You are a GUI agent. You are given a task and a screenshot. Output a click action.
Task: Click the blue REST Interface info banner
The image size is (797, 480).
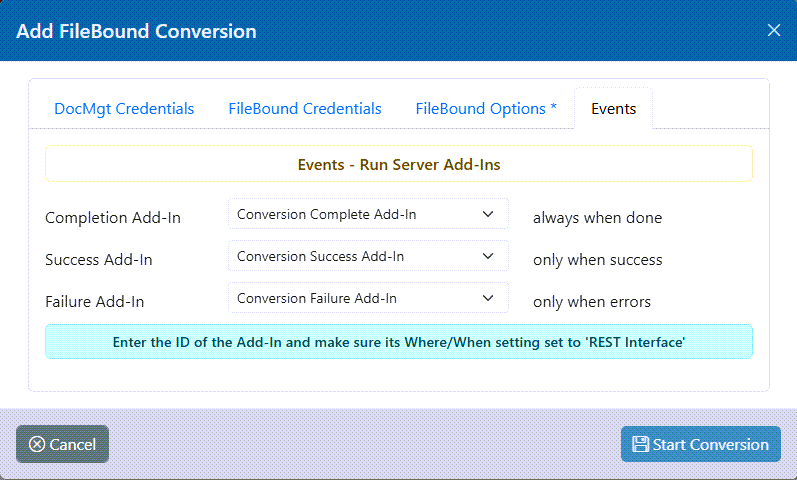pos(399,341)
